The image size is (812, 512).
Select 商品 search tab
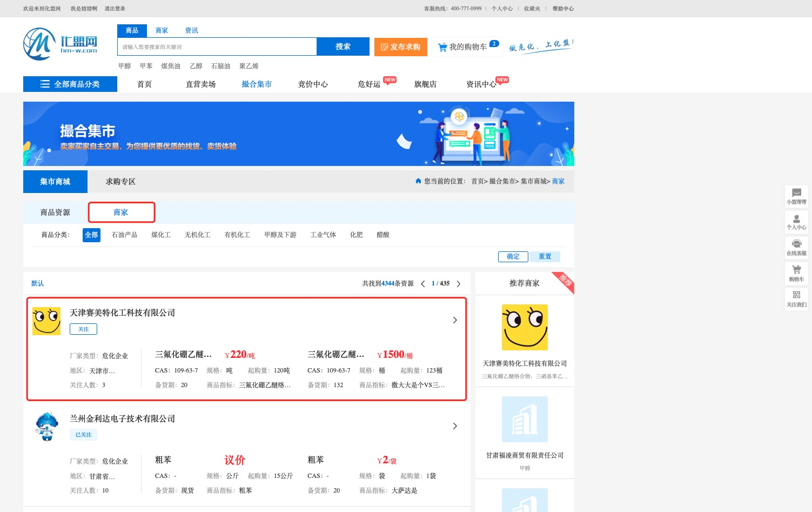coord(132,31)
